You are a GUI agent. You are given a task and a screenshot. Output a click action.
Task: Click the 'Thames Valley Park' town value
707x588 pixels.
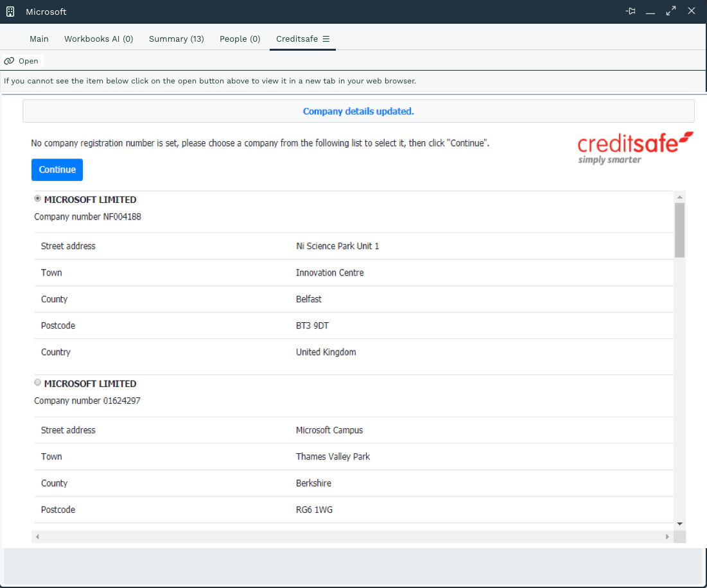[x=333, y=457]
